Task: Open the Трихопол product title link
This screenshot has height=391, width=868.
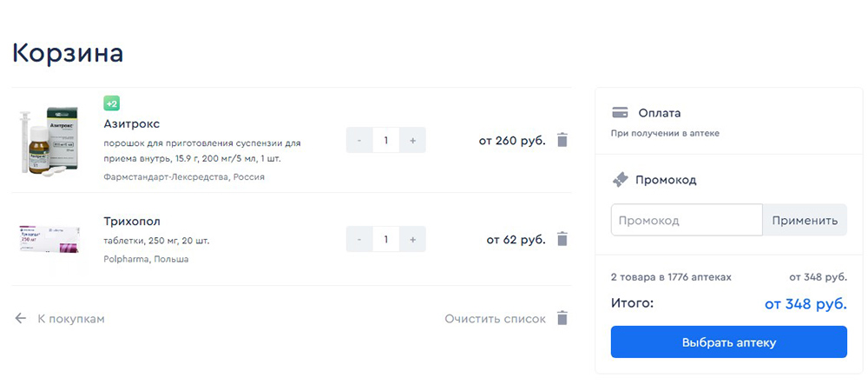Action: tap(132, 222)
